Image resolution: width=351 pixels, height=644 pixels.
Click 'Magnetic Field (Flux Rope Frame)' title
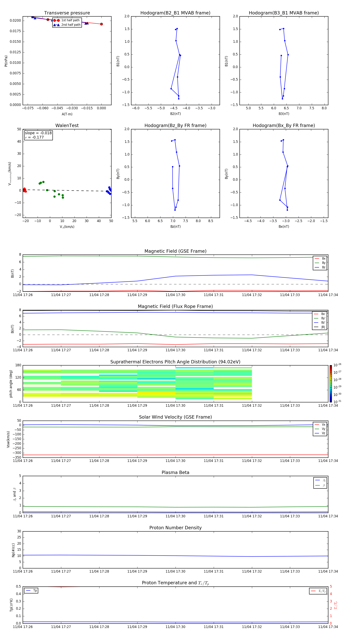175,307
